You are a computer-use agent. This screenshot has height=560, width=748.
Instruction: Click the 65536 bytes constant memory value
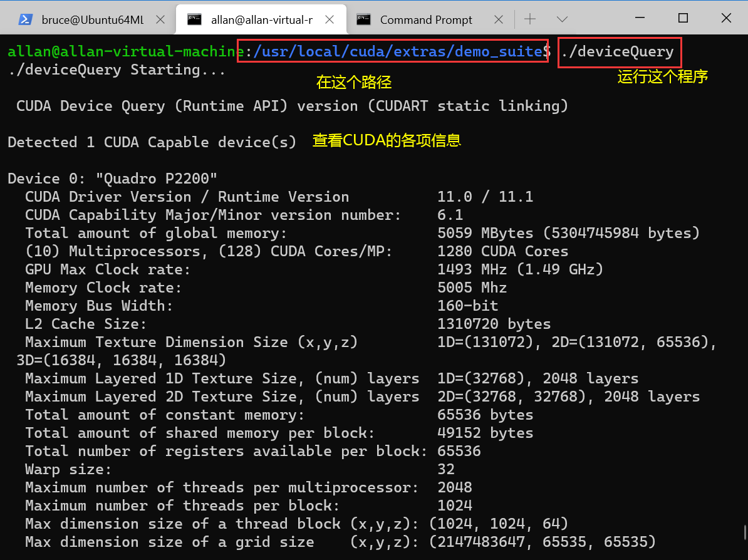485,415
